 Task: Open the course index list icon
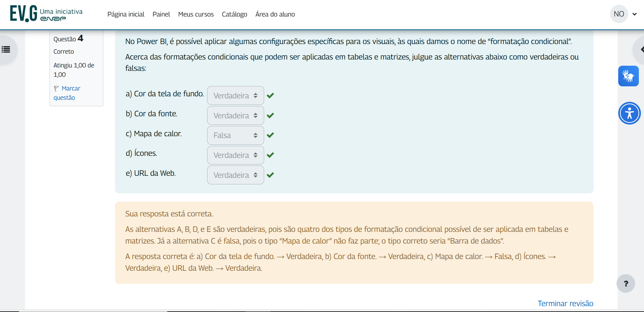pos(6,50)
